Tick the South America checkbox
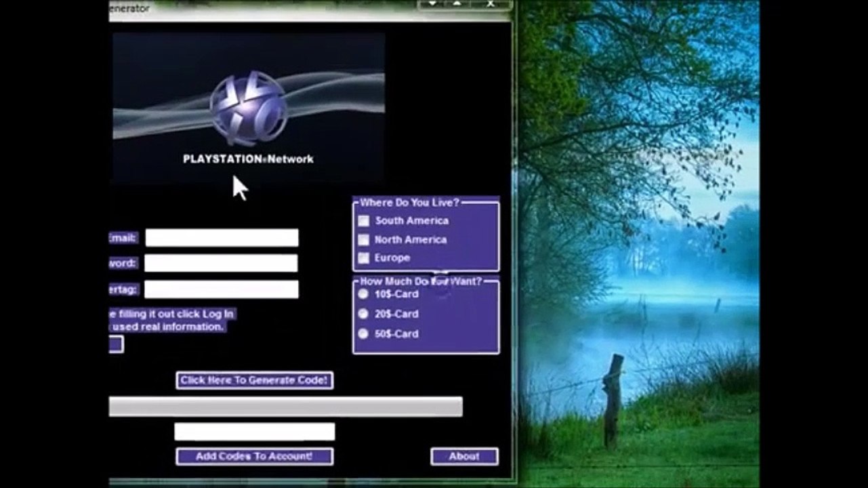Image resolution: width=868 pixels, height=488 pixels. [364, 220]
